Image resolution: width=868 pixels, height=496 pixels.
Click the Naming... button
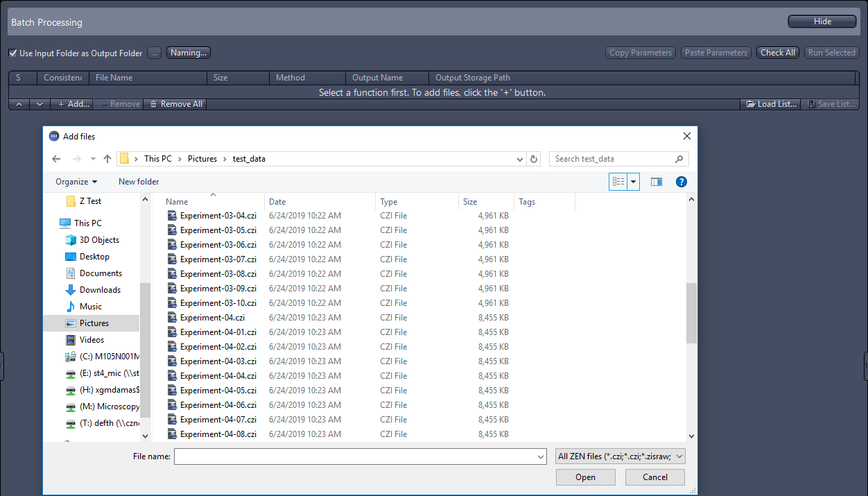pos(189,53)
